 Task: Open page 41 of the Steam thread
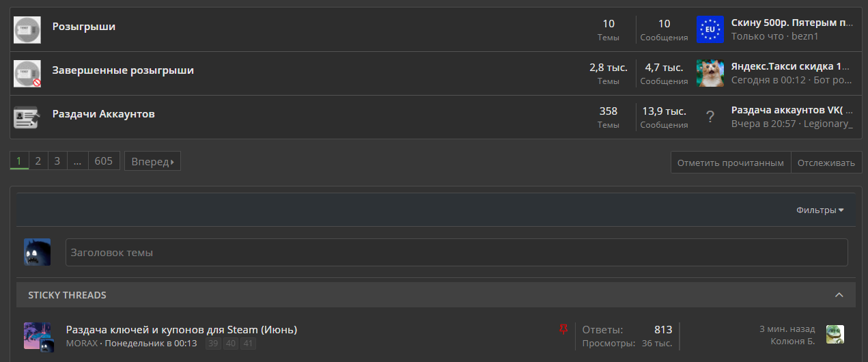[x=248, y=344]
